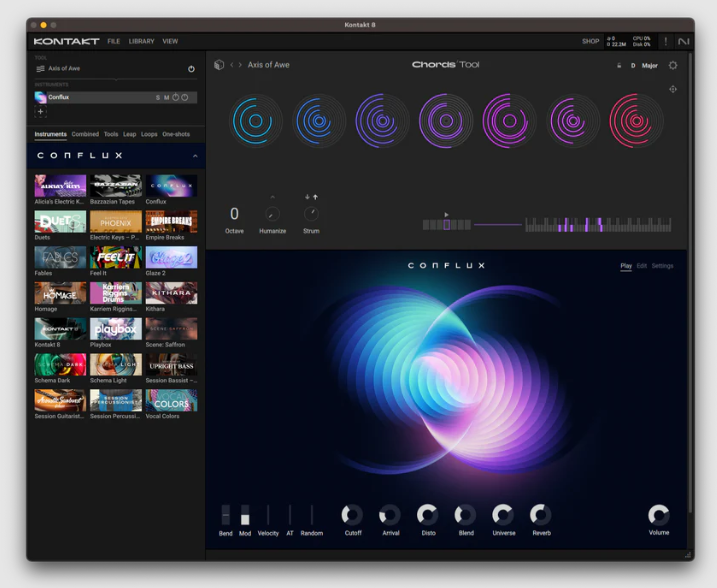Click the Humanize knob
The width and height of the screenshot is (717, 588).
[x=273, y=214]
